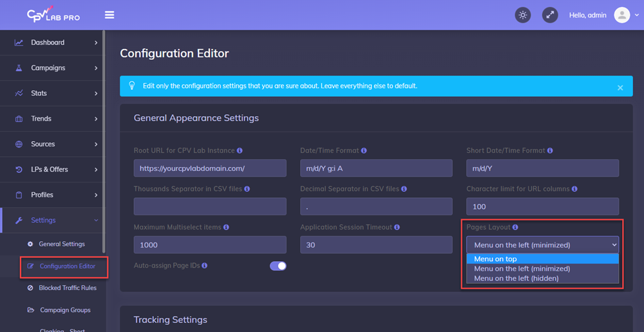Dismiss the blue info banner
Screen dimensions: 644x332
coord(620,88)
